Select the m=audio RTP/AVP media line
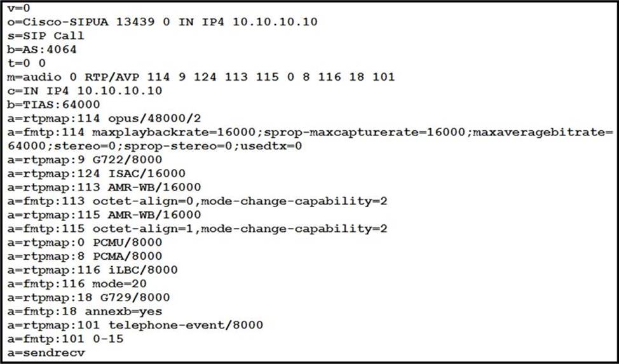This screenshot has width=619, height=364. pyautogui.click(x=201, y=77)
